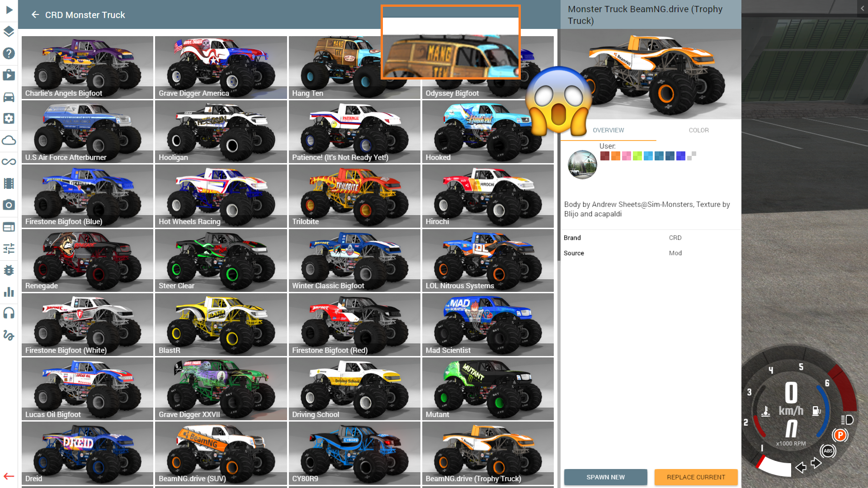Select BeamNG.drive (SUV) truck
Image resolution: width=868 pixels, height=488 pixels.
coord(221,453)
